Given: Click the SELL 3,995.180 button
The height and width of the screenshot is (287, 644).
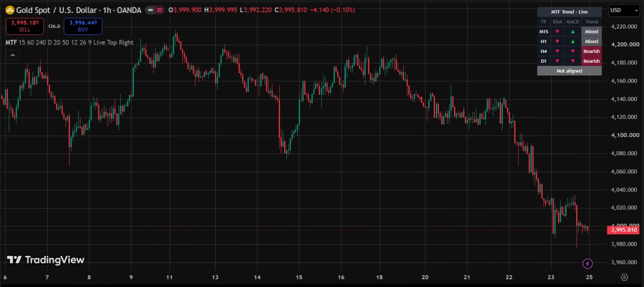Looking at the screenshot, I should click(25, 26).
